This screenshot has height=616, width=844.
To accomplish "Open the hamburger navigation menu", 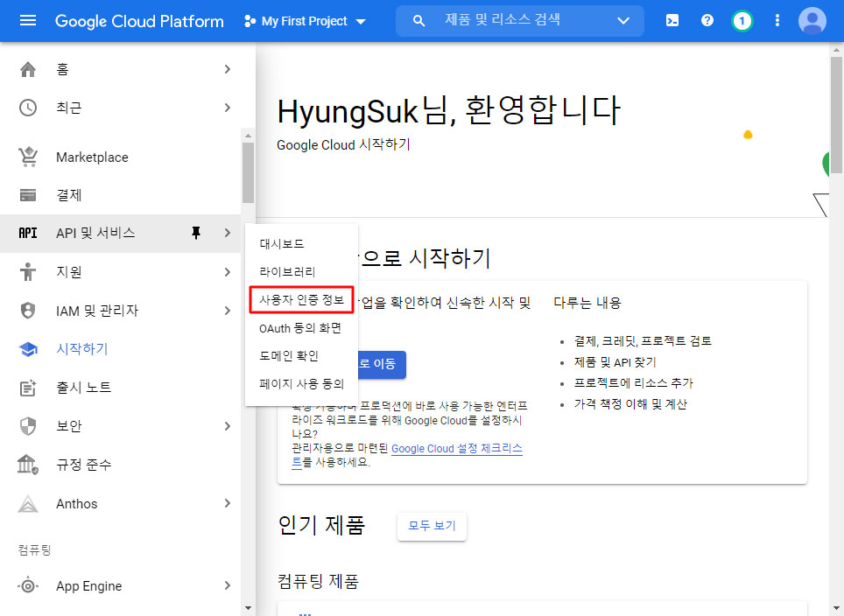I will pos(27,20).
